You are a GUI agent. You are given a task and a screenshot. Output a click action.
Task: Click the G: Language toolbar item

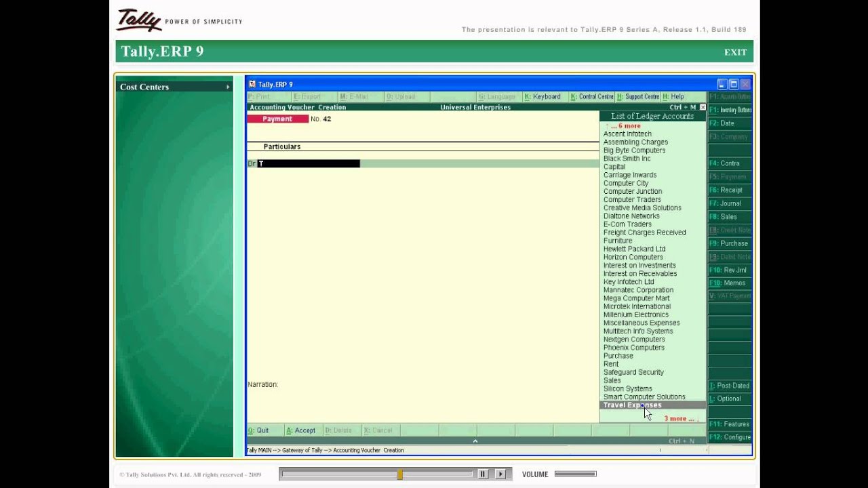(x=496, y=97)
